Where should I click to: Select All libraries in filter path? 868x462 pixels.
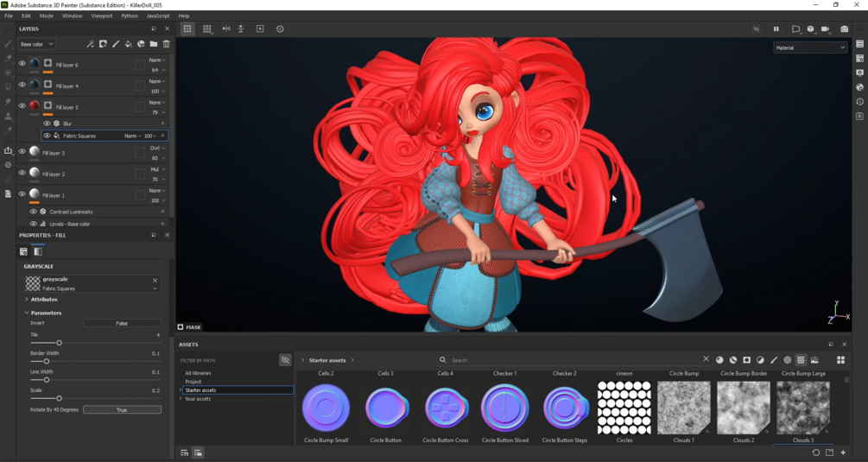click(198, 373)
